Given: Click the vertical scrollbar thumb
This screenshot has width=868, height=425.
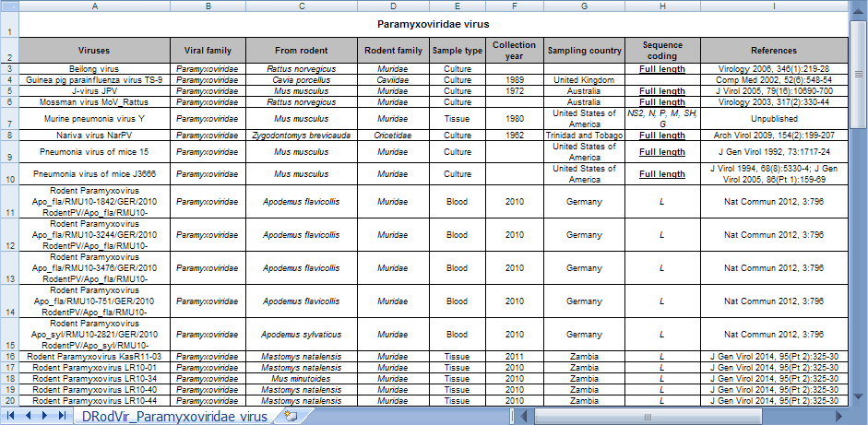Looking at the screenshot, I should (x=859, y=75).
